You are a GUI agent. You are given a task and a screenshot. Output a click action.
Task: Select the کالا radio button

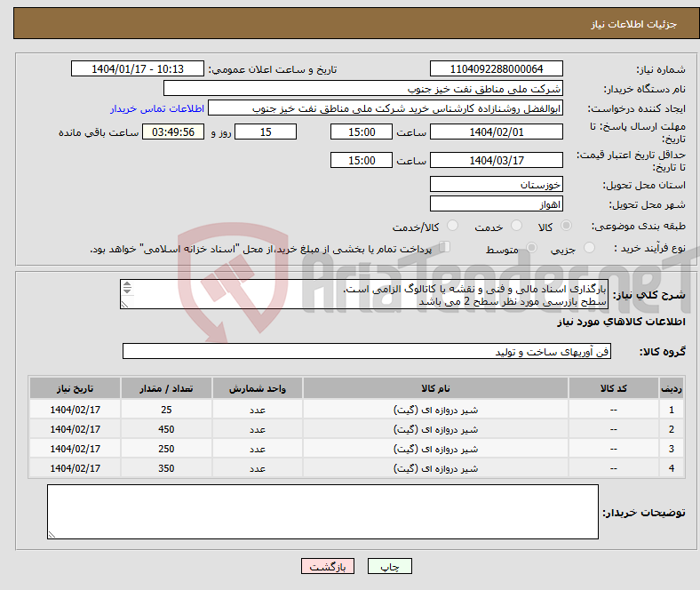567,227
